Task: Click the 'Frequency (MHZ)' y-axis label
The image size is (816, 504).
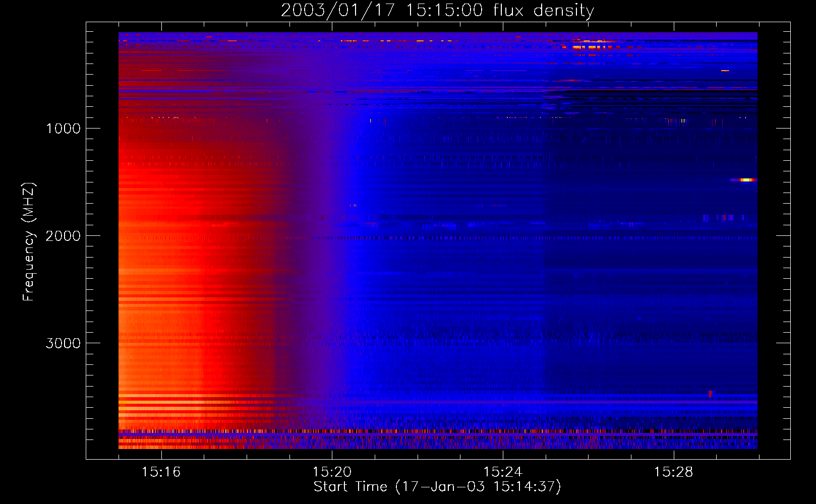Action: click(x=29, y=241)
